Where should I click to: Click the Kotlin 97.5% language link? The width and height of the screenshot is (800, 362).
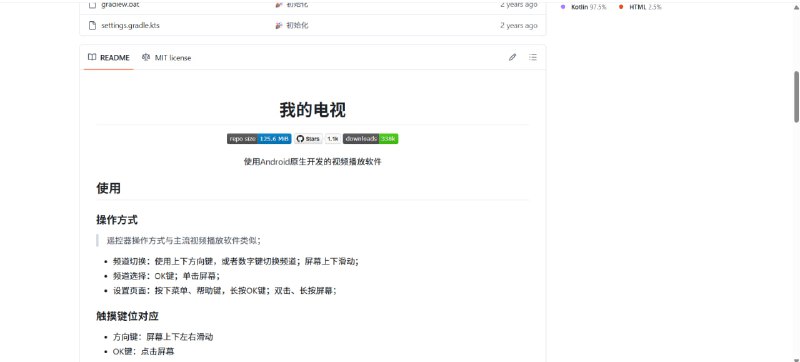590,7
